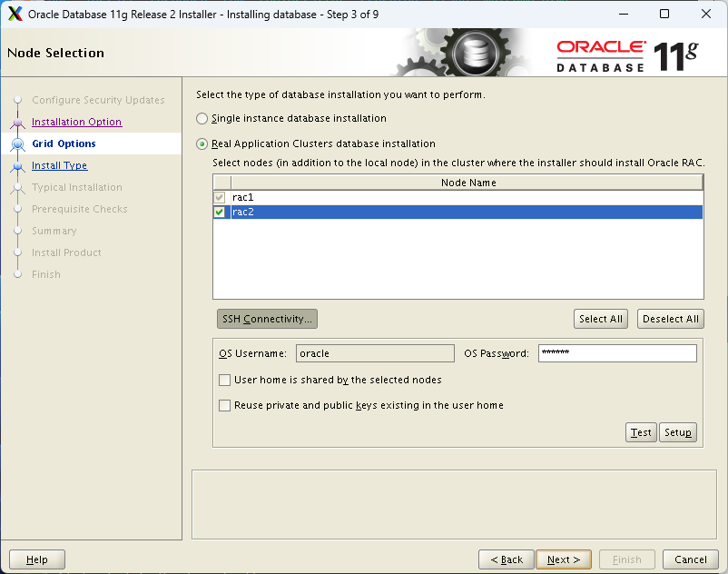The width and height of the screenshot is (728, 574).
Task: Close the installer window
Action: click(706, 14)
